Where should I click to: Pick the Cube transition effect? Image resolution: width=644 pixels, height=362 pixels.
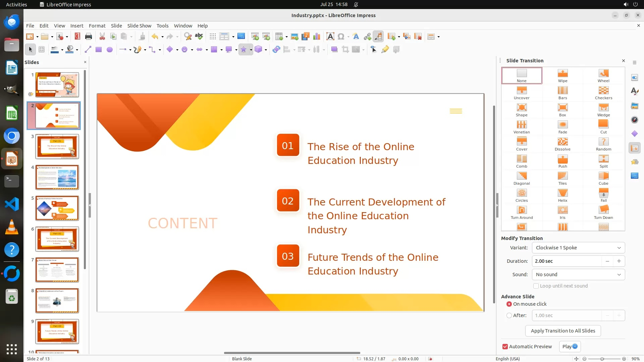point(603,178)
